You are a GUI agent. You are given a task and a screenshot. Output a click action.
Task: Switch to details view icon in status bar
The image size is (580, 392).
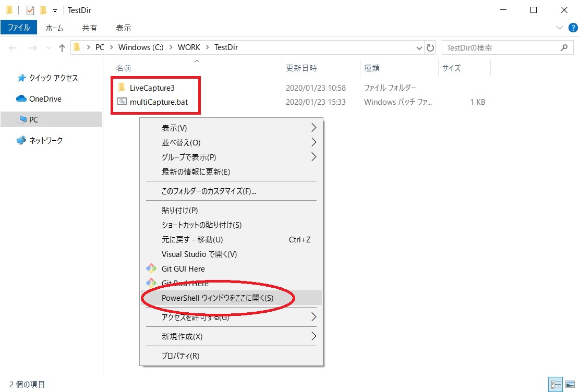(x=556, y=385)
